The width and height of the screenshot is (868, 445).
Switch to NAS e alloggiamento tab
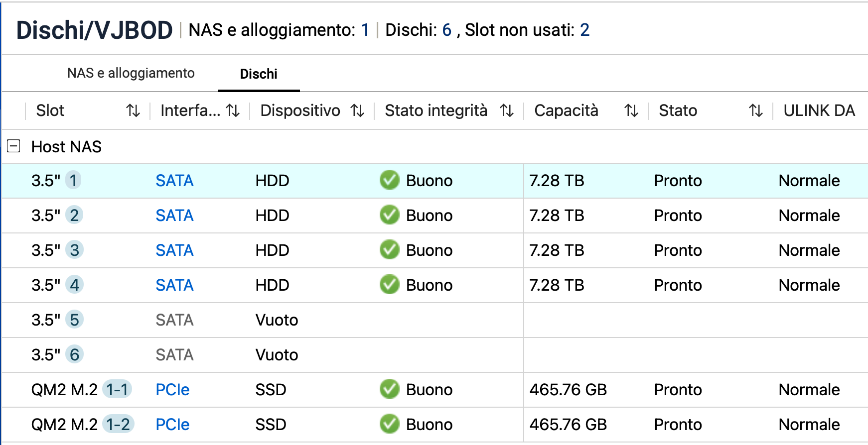click(131, 73)
